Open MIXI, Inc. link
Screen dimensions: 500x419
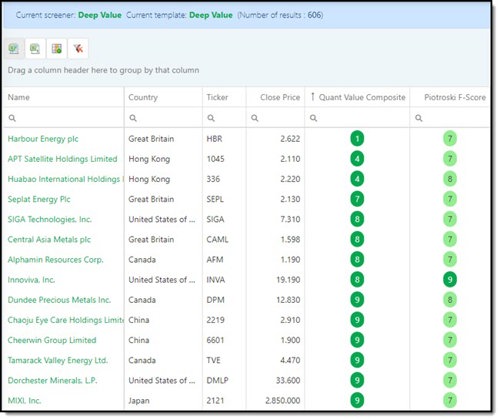(24, 400)
